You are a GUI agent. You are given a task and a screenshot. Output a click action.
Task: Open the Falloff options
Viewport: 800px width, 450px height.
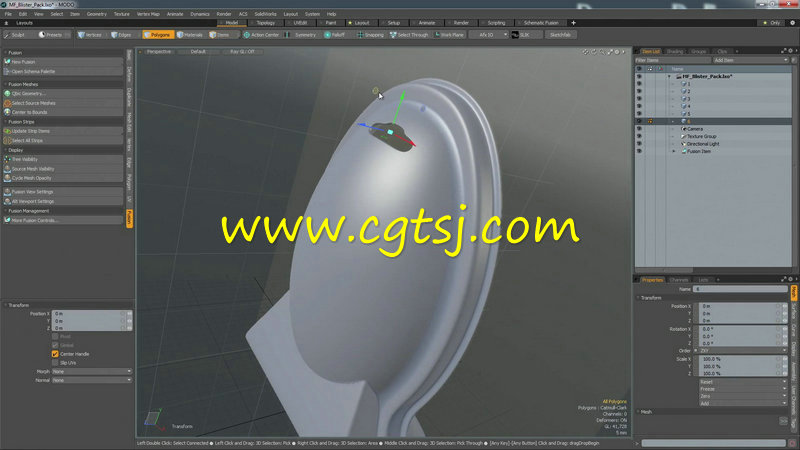click(x=335, y=35)
